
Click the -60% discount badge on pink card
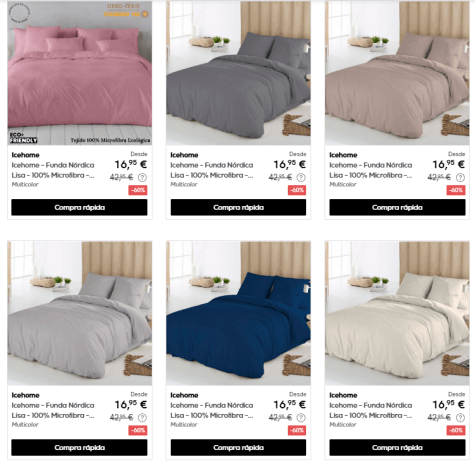[138, 190]
